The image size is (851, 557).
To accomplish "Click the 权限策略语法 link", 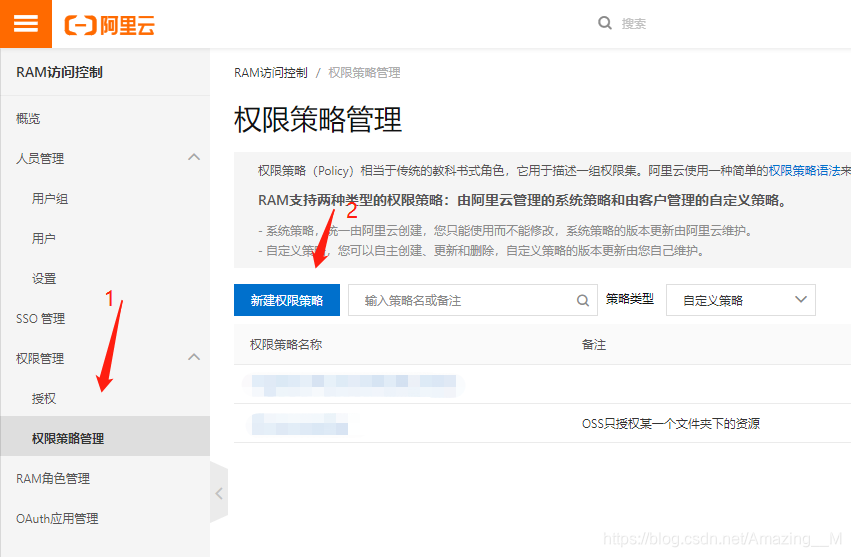I will (804, 170).
